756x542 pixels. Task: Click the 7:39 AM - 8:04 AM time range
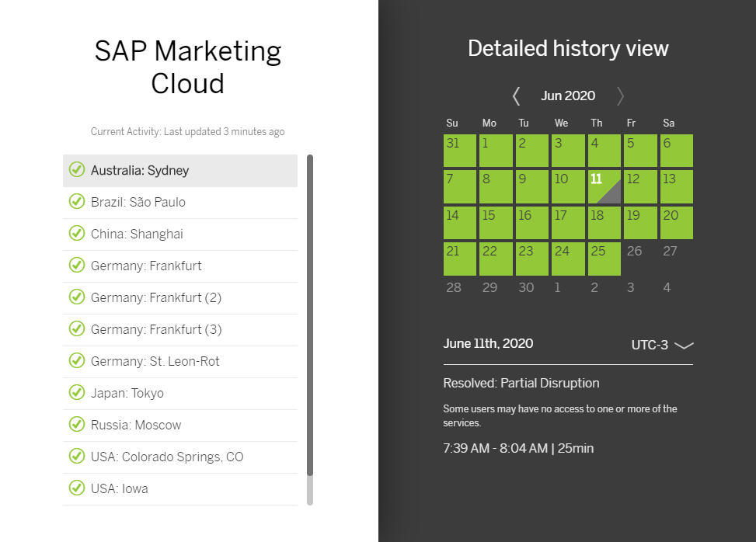[518, 448]
